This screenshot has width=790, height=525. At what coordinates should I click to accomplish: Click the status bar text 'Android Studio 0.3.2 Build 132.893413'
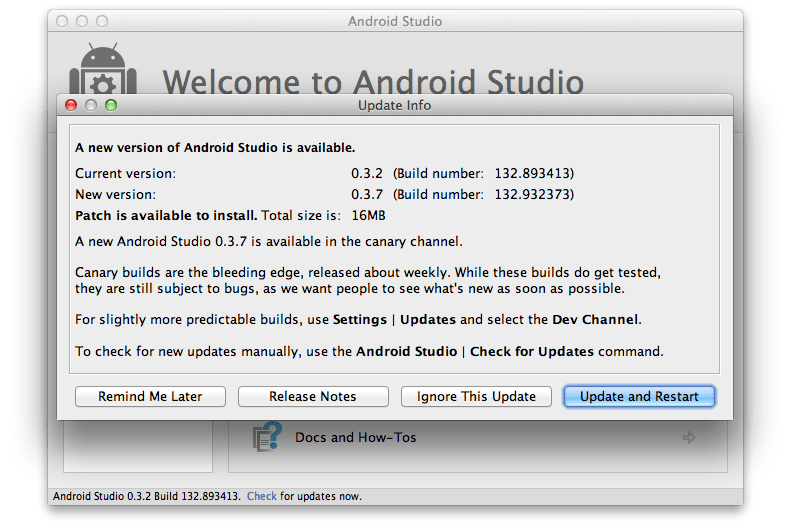click(147, 496)
